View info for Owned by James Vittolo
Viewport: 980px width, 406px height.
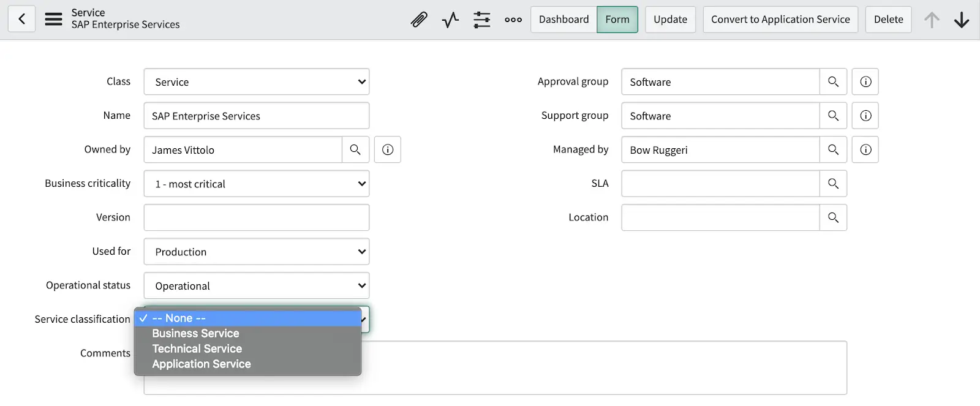tap(388, 149)
